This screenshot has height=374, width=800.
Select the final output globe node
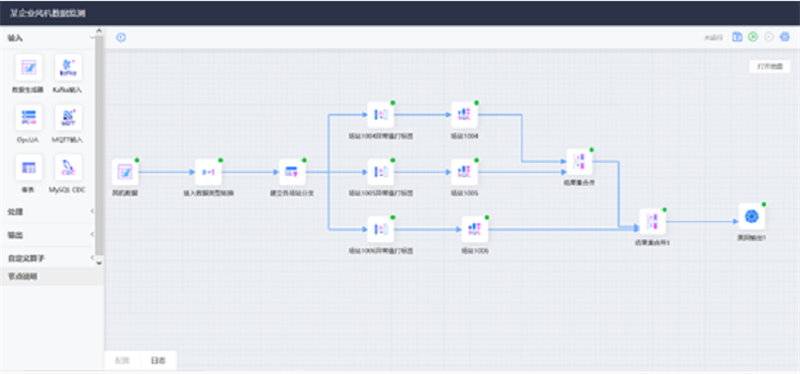[752, 216]
